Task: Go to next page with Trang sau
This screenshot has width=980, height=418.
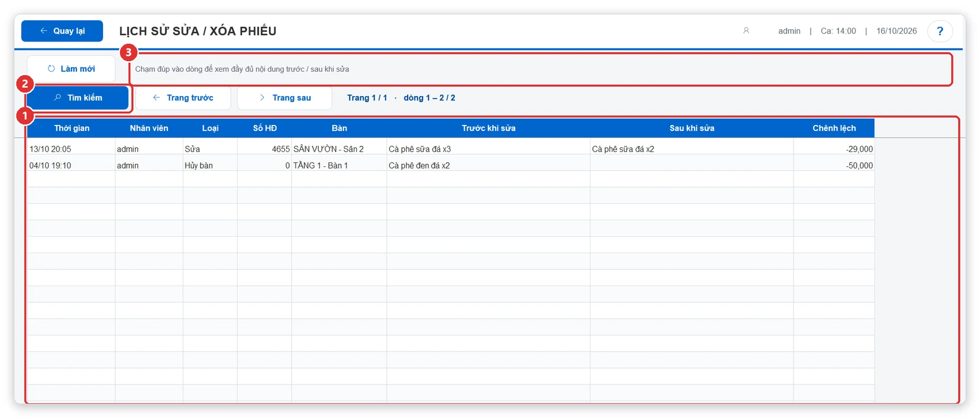Action: (x=284, y=98)
